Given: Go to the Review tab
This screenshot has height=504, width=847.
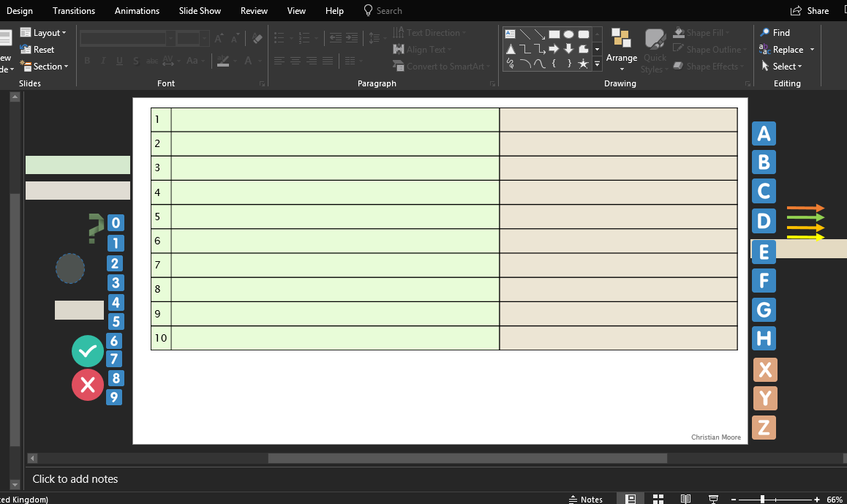Looking at the screenshot, I should 254,11.
